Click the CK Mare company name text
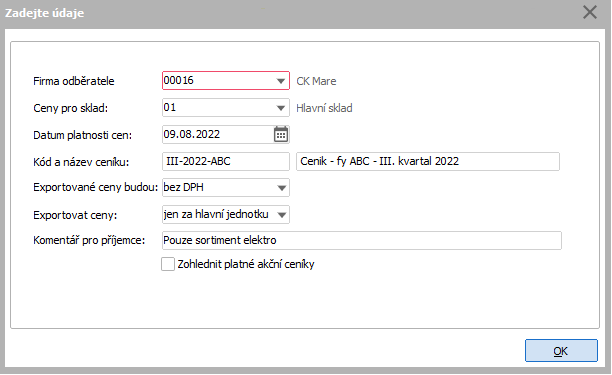 (x=316, y=81)
